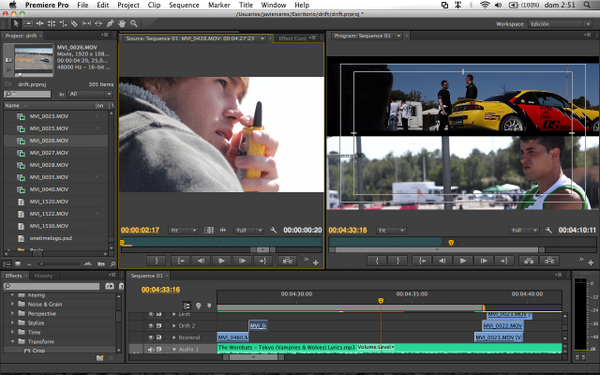
Task: Mute Audio 1 track speaker toggle
Action: [x=151, y=349]
